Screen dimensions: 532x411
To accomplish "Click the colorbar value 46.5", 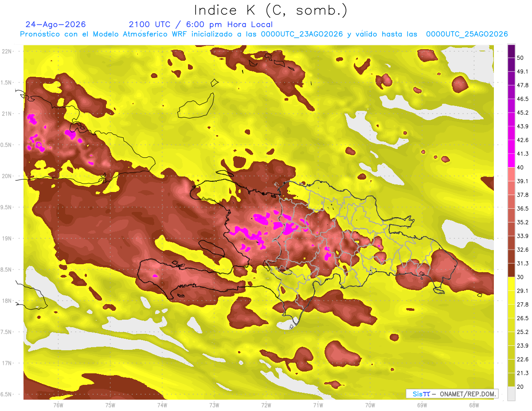I will tap(523, 99).
